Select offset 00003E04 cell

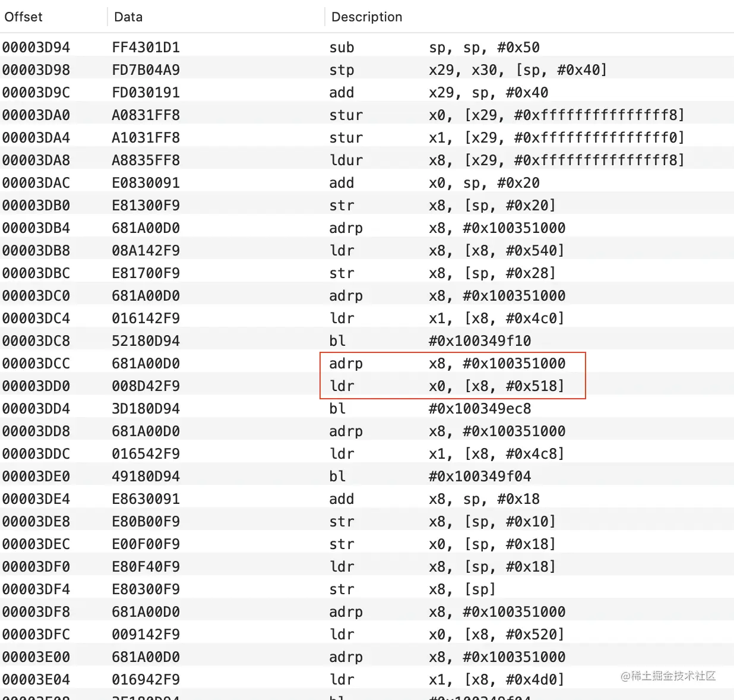[36, 680]
